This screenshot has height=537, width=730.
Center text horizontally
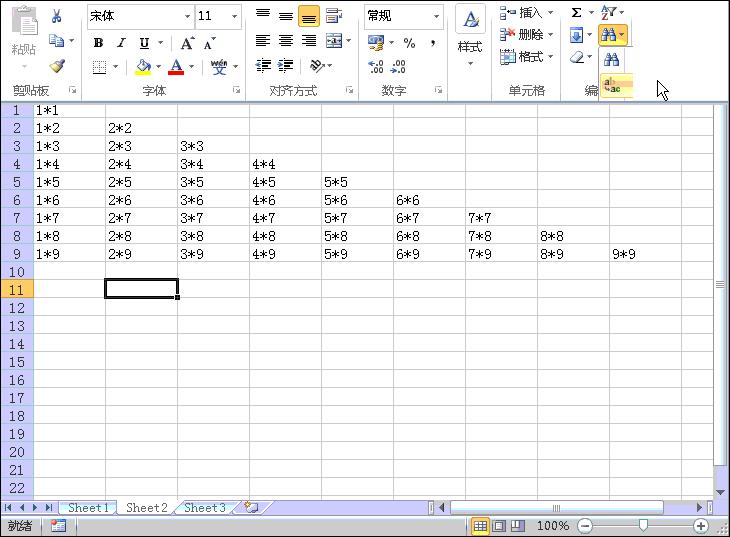pos(286,41)
